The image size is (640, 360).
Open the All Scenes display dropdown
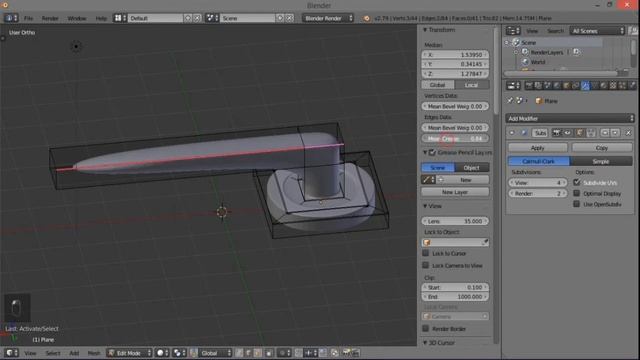[x=598, y=31]
